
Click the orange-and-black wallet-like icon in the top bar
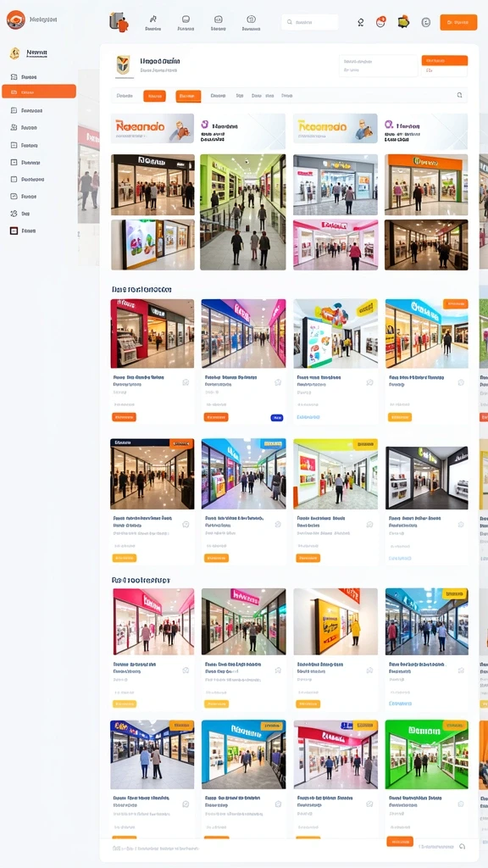pos(403,22)
